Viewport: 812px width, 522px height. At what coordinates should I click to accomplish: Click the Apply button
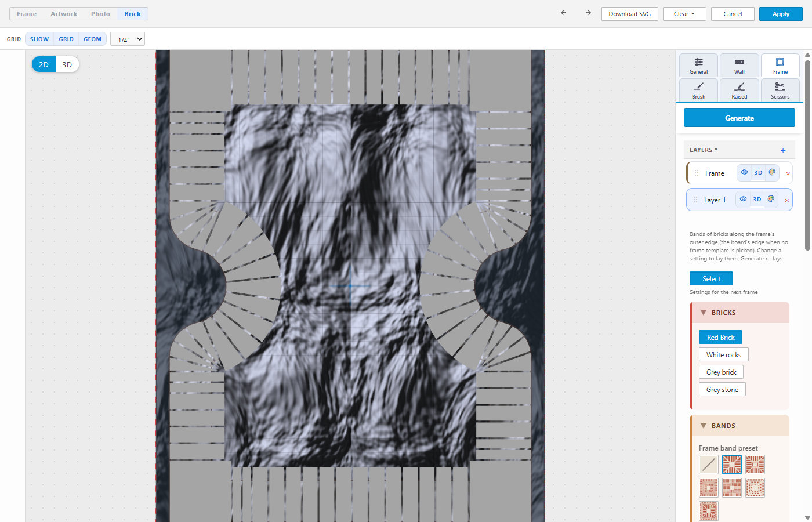(781, 14)
